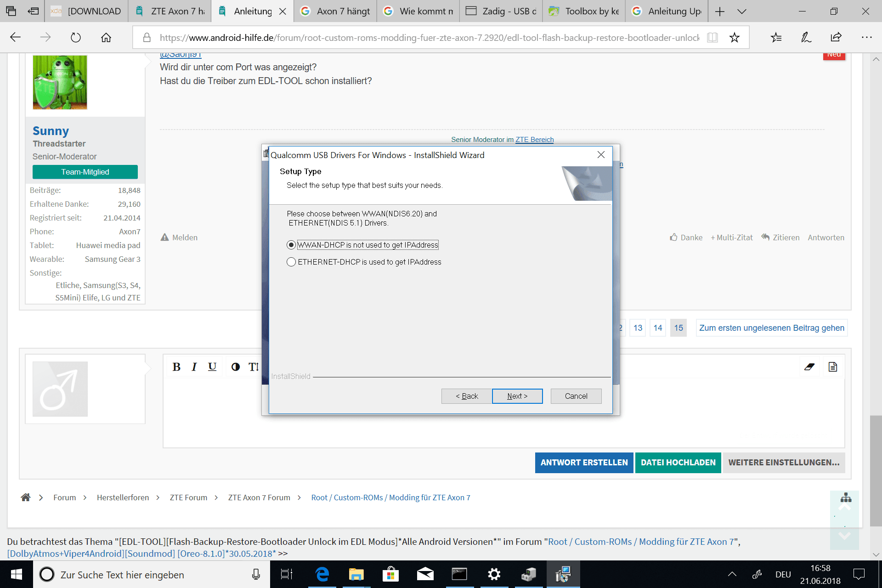
Task: Open Sunny's user profile name
Action: pos(51,131)
